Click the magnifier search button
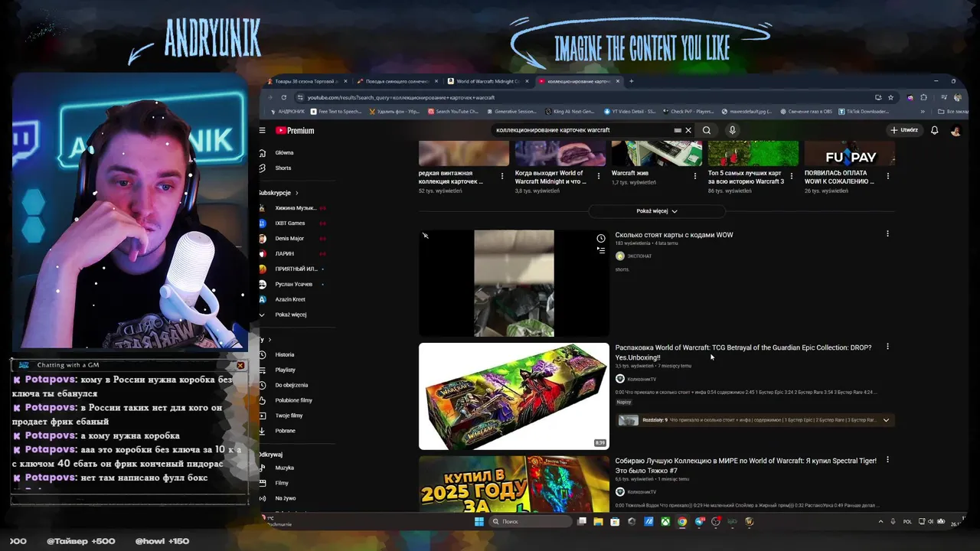This screenshot has height=551, width=980. pyautogui.click(x=707, y=130)
